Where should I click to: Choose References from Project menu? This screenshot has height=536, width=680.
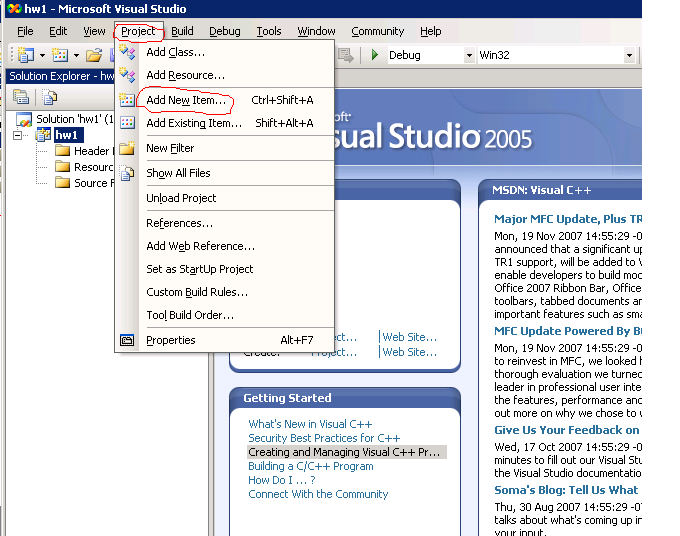pyautogui.click(x=225, y=223)
